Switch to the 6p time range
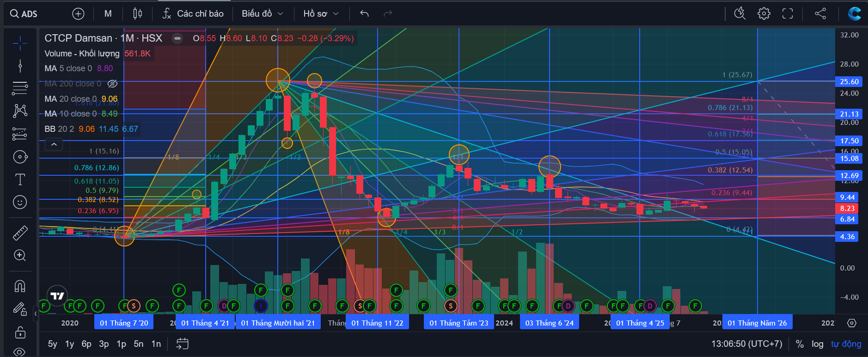Image resolution: width=868 pixels, height=357 pixels. click(x=86, y=344)
